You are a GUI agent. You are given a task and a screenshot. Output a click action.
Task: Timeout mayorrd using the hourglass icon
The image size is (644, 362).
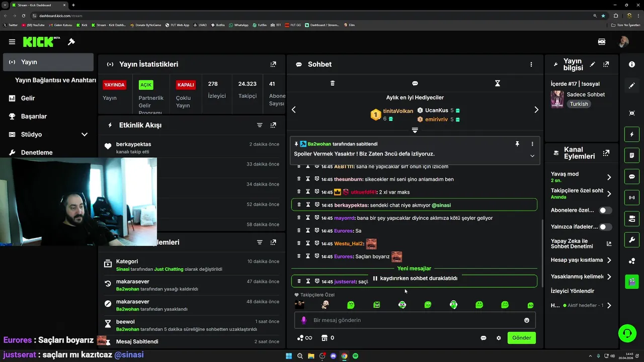(x=308, y=218)
